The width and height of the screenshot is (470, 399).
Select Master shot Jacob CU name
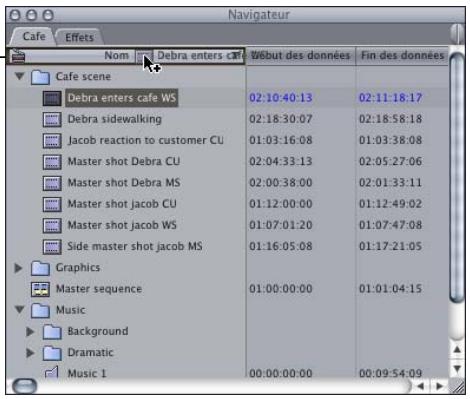pyautogui.click(x=122, y=204)
